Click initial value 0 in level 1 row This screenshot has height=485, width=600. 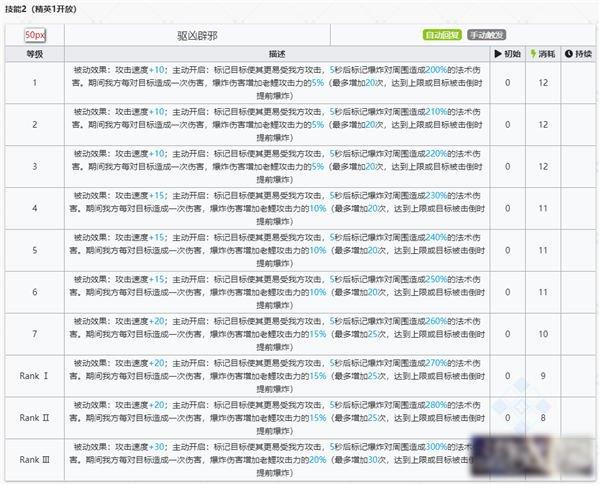pyautogui.click(x=507, y=83)
